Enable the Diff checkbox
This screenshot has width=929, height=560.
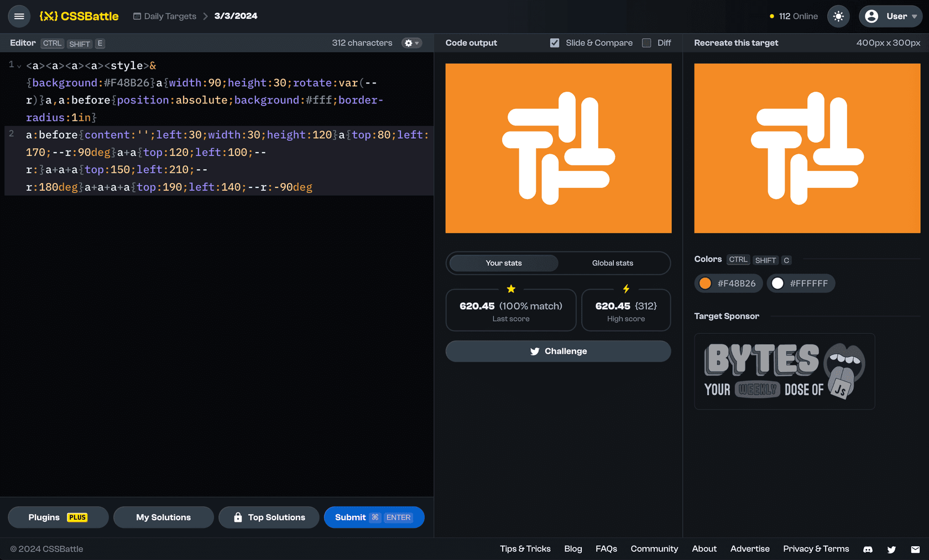click(x=646, y=43)
